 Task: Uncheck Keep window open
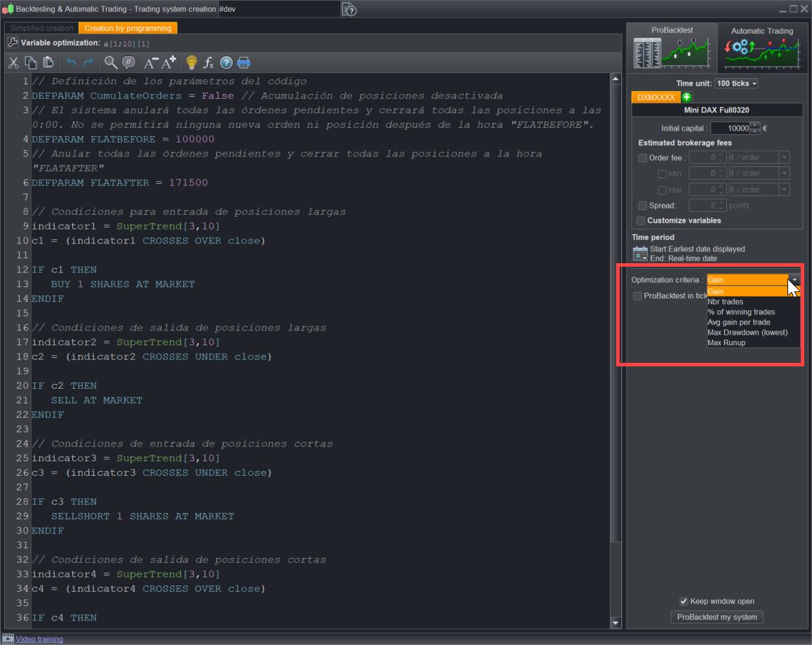[684, 601]
